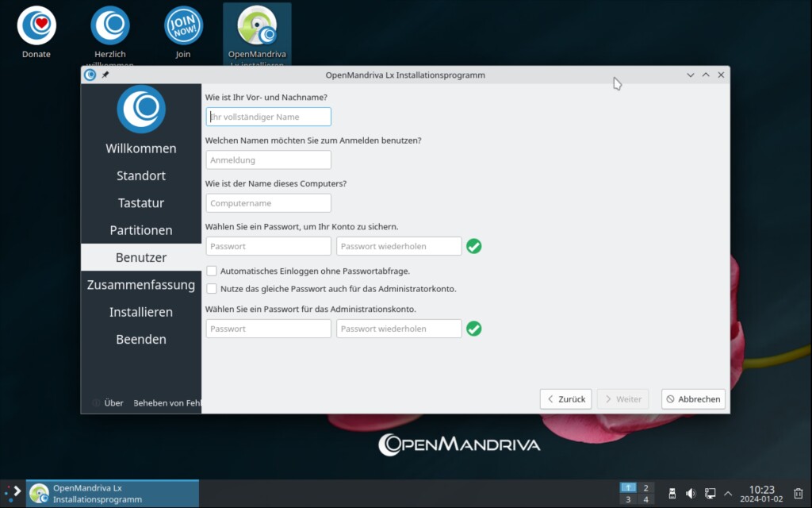Open the Herzlich willkommen desktop icon
Image resolution: width=812 pixels, height=508 pixels.
[x=109, y=34]
